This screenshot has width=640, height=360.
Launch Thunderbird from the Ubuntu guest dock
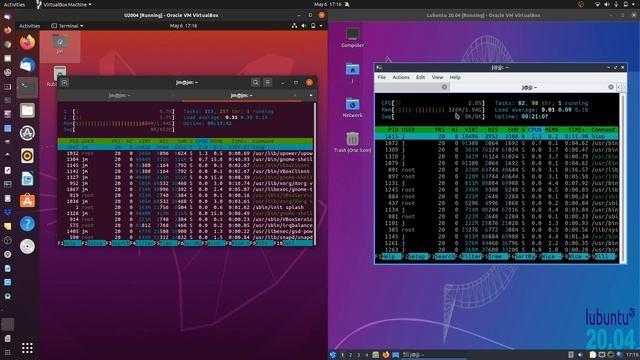click(x=27, y=65)
